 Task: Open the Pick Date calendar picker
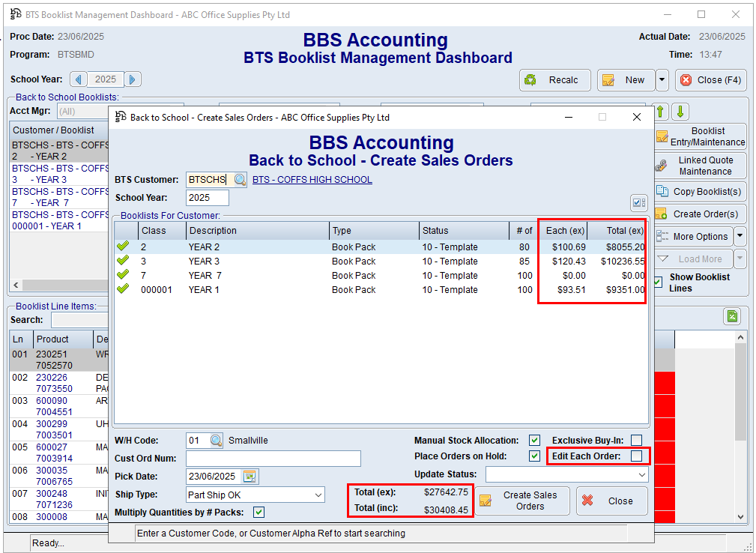(x=250, y=477)
